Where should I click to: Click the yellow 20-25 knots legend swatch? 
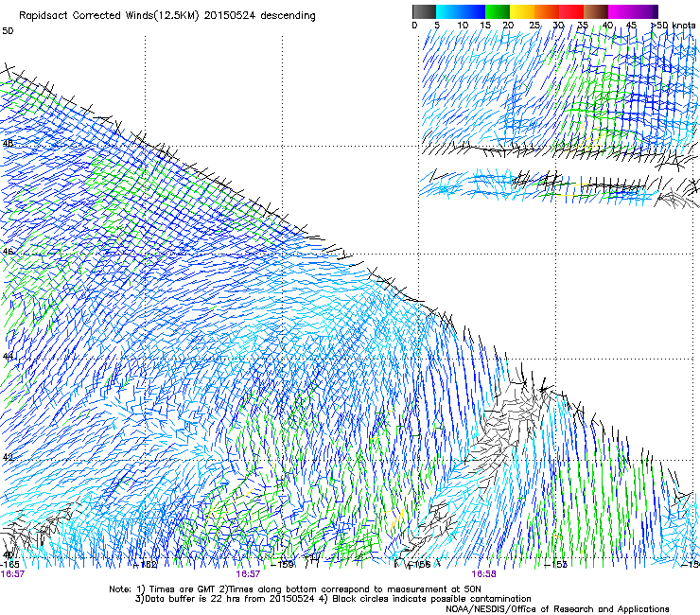click(522, 11)
